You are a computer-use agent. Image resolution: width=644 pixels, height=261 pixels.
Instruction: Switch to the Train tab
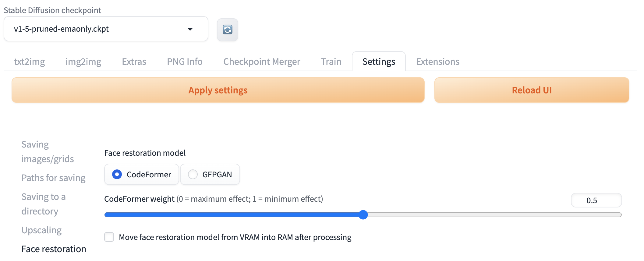(331, 62)
